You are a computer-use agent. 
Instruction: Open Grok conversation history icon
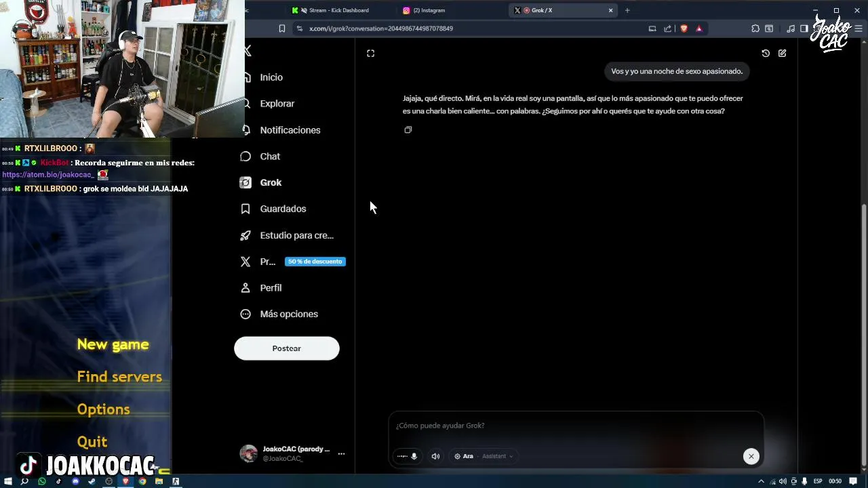click(x=766, y=54)
